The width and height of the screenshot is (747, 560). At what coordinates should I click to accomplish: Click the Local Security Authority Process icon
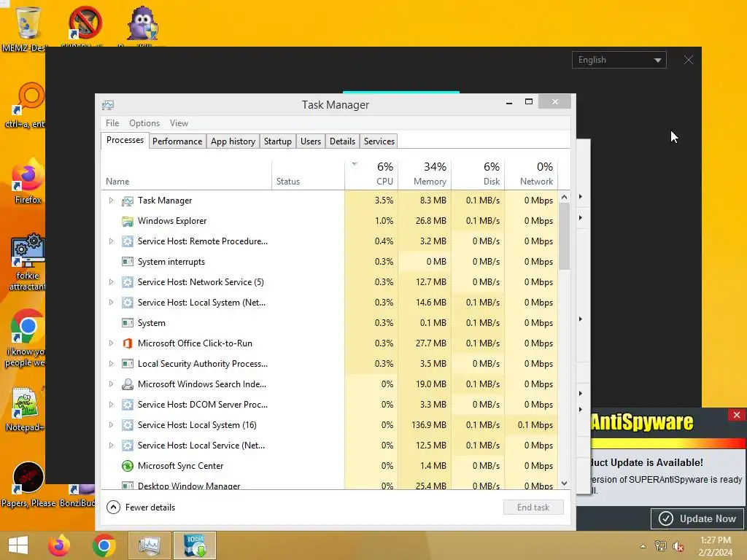tap(127, 364)
